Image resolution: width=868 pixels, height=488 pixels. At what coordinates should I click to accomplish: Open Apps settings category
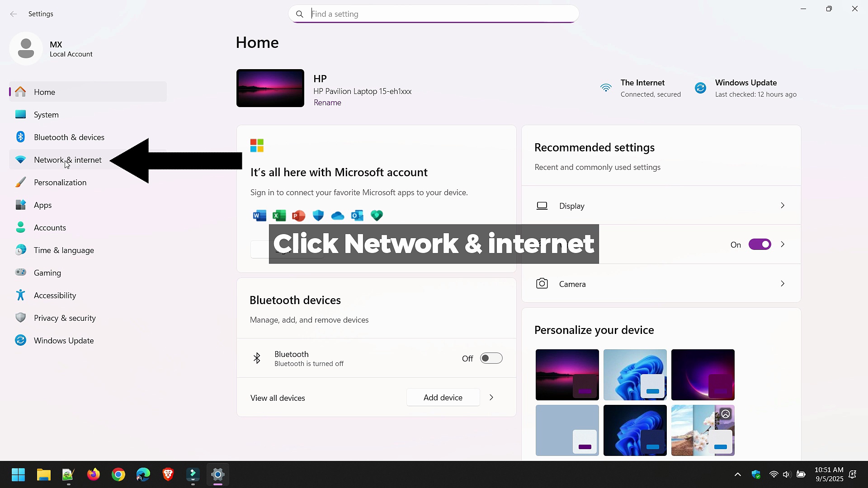tap(88, 205)
